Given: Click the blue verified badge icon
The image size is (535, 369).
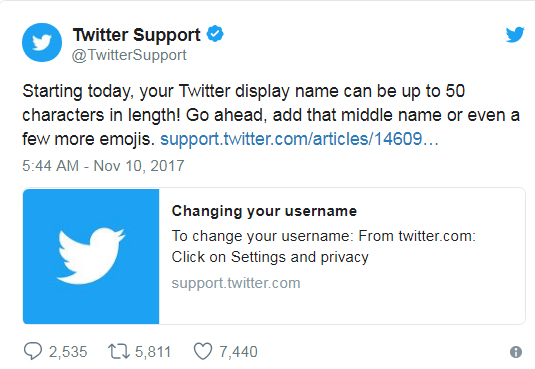Looking at the screenshot, I should tap(215, 34).
